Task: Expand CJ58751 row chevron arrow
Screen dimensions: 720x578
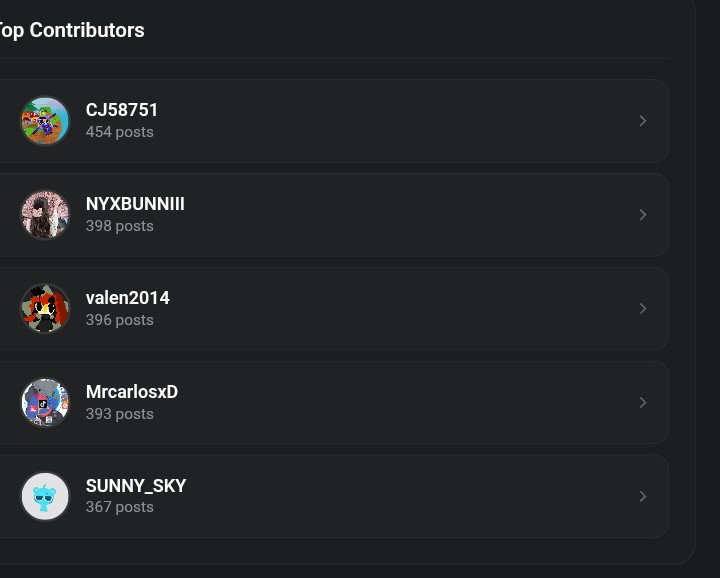Action: (643, 121)
